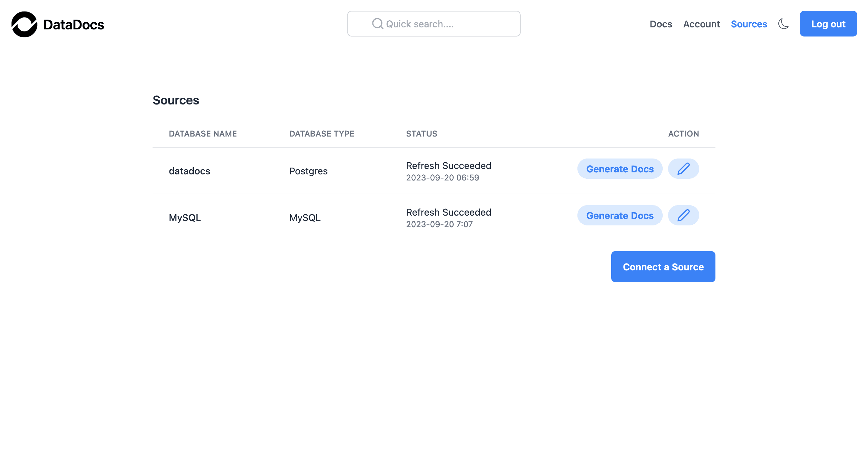Open the Docs navigation item

point(661,24)
